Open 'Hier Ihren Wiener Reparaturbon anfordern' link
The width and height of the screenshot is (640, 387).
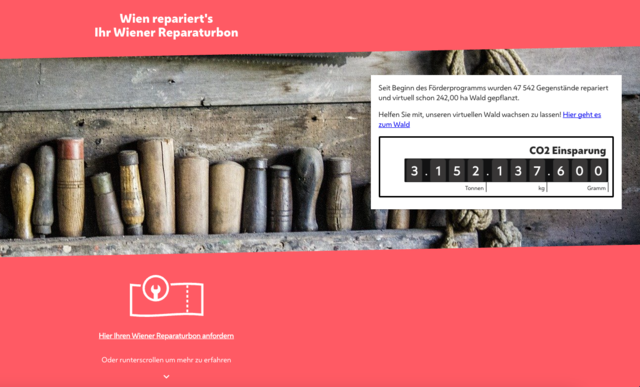pos(166,336)
